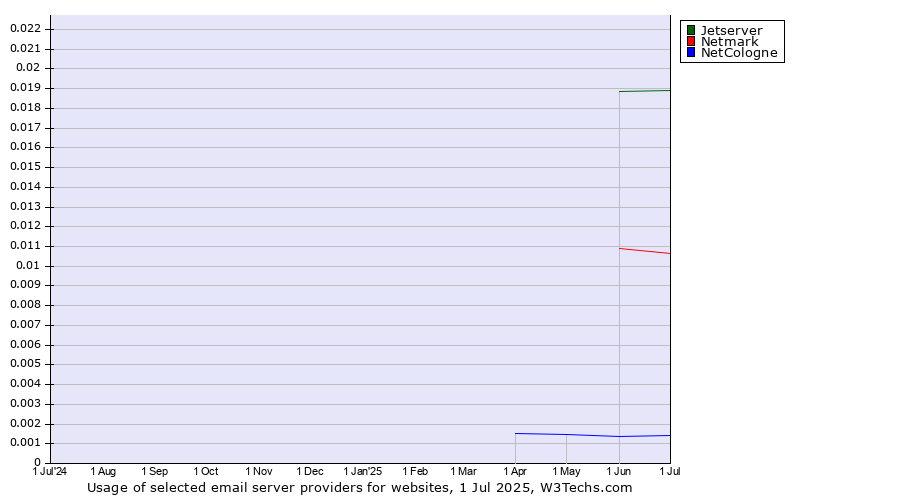Click the chart caption mentioning W3Techs.com
The width and height of the screenshot is (900, 500).
359,488
